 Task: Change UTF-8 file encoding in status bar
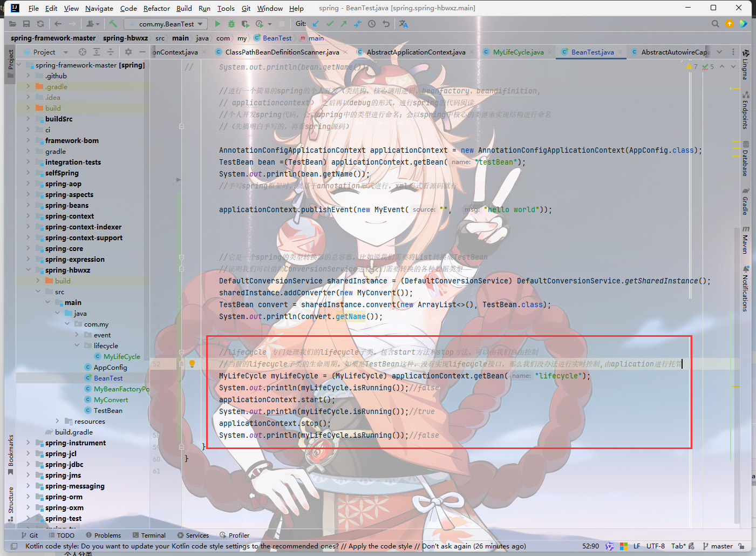click(656, 546)
